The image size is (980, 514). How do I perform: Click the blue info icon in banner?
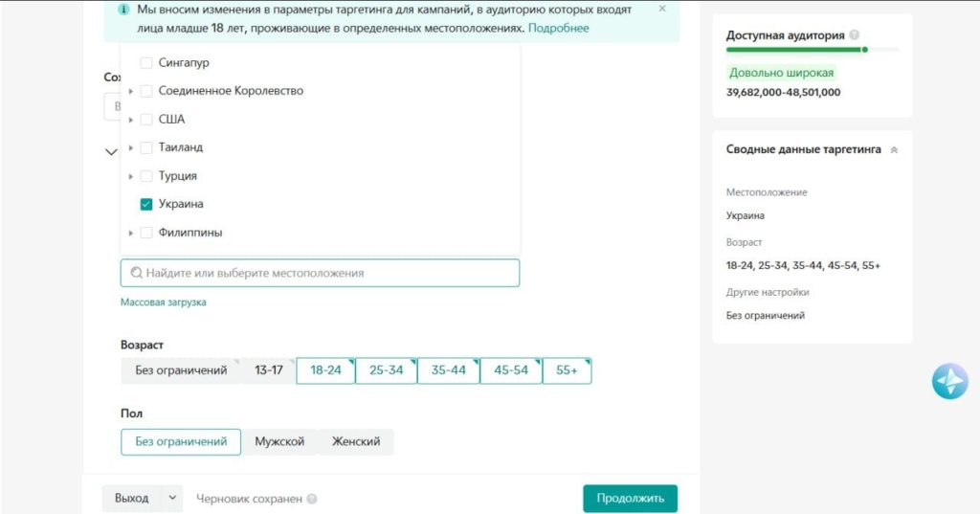(x=123, y=9)
